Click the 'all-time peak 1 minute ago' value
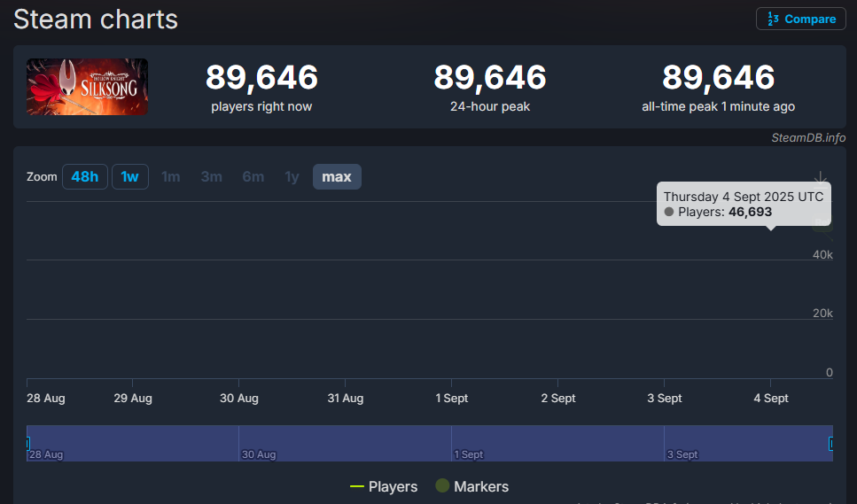This screenshot has width=857, height=504. [x=718, y=77]
